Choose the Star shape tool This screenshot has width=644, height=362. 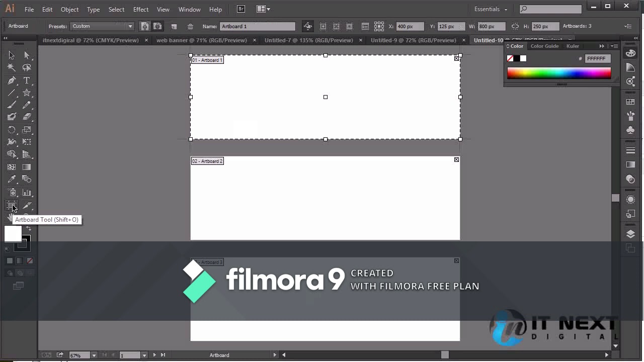[27, 93]
